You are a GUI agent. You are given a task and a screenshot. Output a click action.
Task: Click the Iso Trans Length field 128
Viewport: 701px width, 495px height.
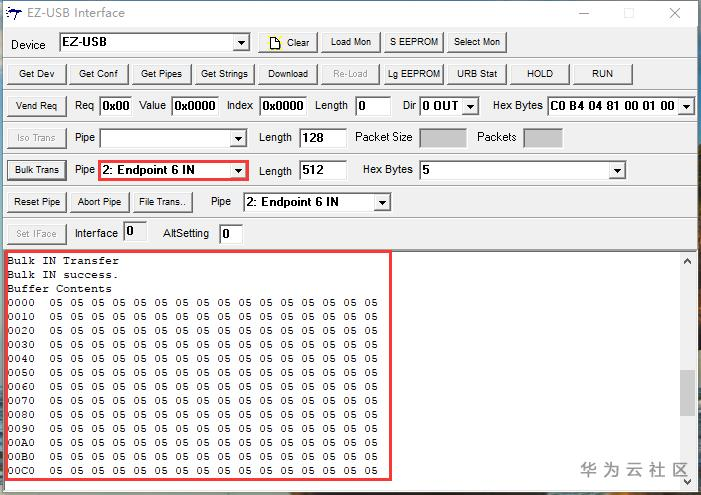pos(323,138)
